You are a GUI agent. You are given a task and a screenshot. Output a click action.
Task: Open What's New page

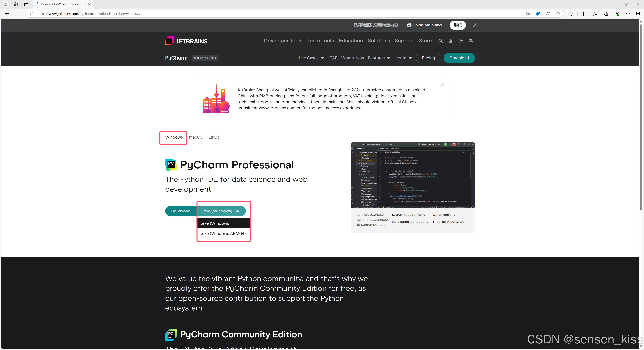click(353, 58)
